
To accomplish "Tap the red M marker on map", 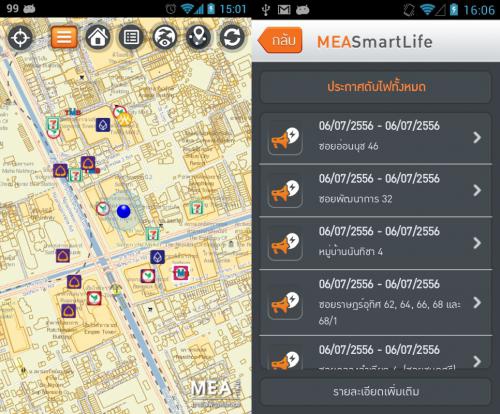I will 181,273.
